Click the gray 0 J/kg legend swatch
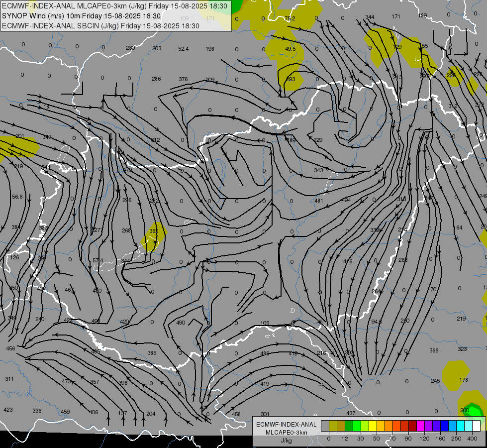This screenshot has width=487, height=448. point(325,426)
